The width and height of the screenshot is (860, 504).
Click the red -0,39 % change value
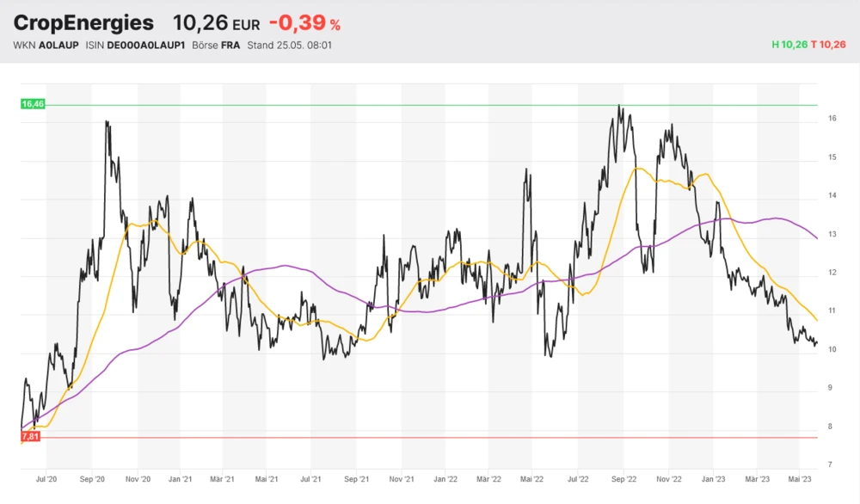(x=304, y=23)
